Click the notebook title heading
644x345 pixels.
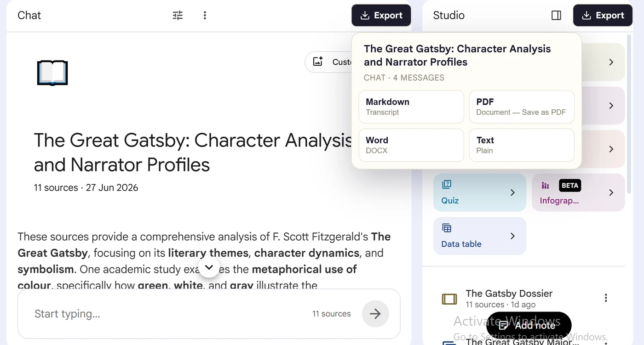click(x=193, y=153)
